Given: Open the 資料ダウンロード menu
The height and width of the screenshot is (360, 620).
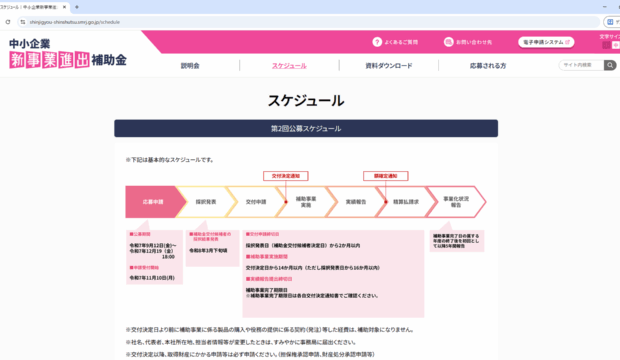Looking at the screenshot, I should pos(389,66).
